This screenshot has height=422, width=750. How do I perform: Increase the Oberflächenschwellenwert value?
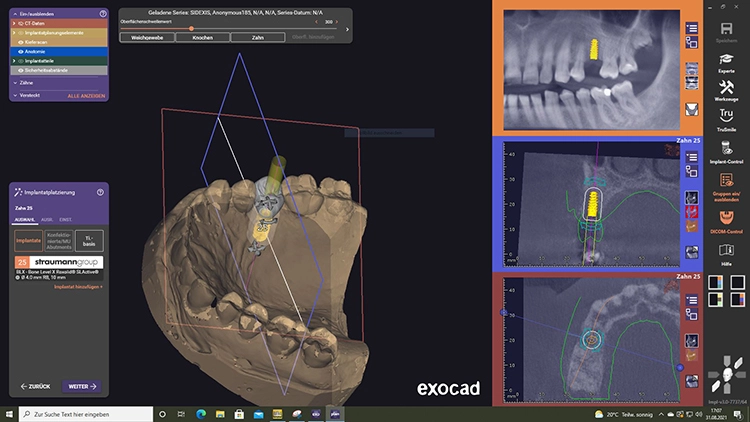[337, 22]
